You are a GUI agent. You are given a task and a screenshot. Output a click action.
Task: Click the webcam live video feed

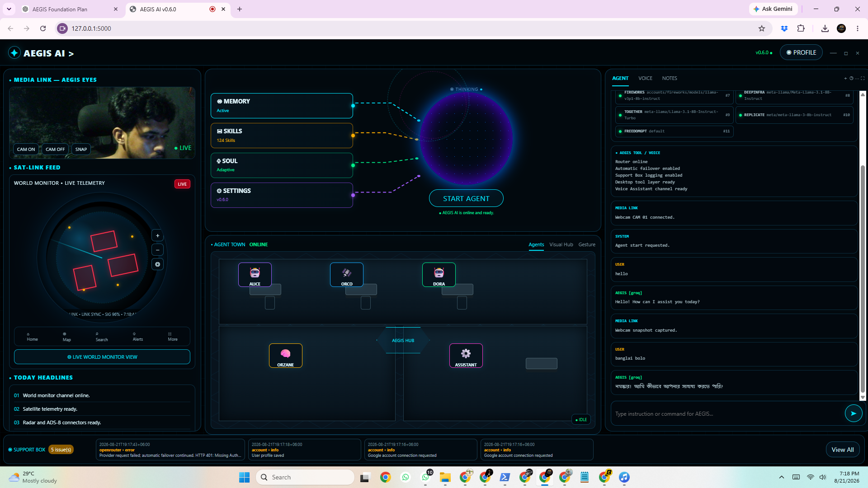point(102,122)
